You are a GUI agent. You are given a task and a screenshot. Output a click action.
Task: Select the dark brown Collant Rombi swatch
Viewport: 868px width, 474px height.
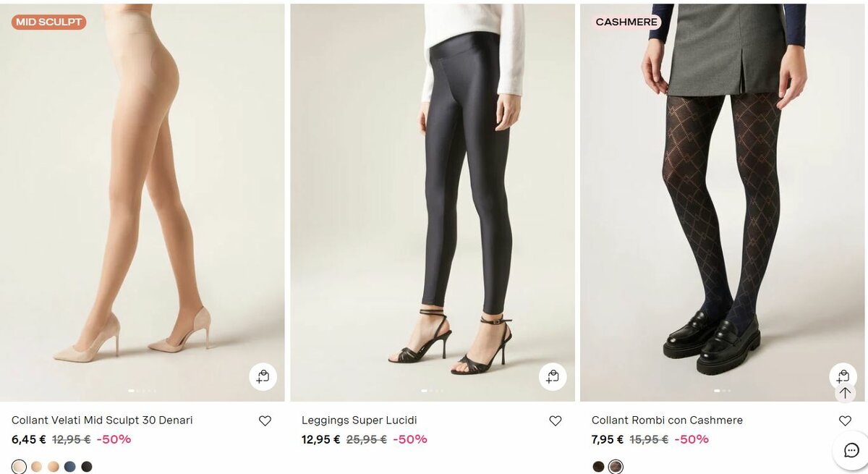click(598, 467)
